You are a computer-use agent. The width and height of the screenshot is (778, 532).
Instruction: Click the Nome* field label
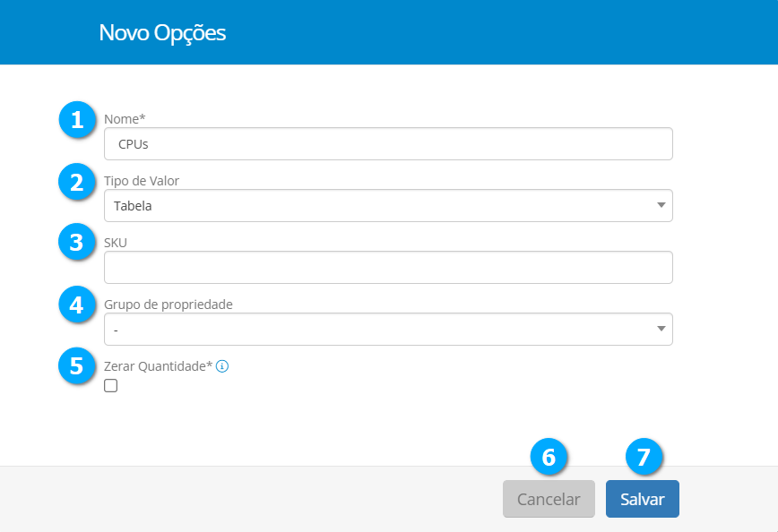click(125, 119)
